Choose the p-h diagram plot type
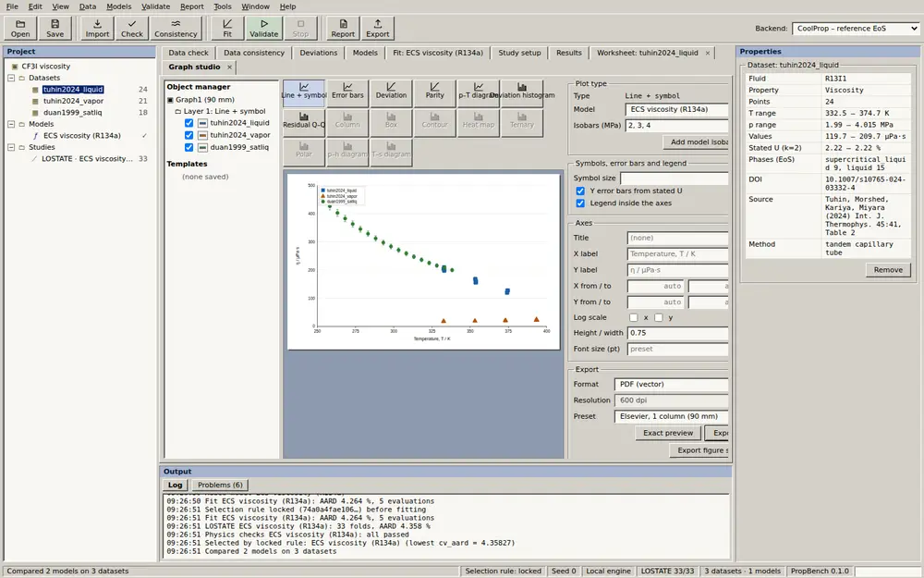This screenshot has width=924, height=578. (x=347, y=153)
